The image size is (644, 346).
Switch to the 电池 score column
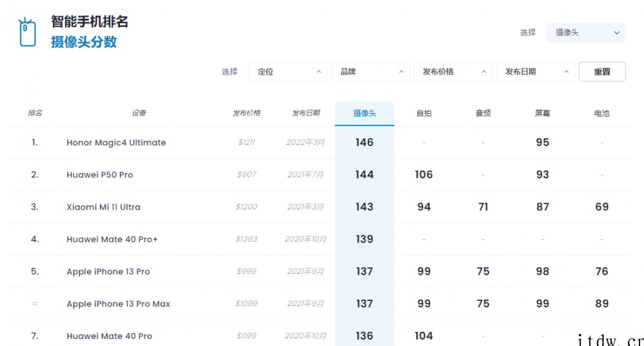click(601, 114)
